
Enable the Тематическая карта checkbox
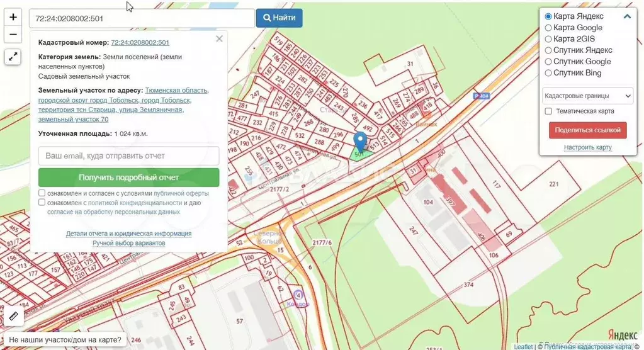tap(548, 111)
